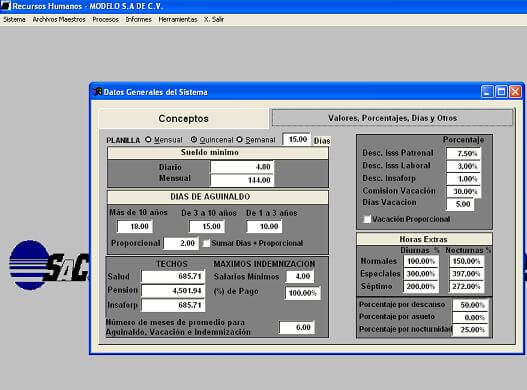Screen dimensions: 527x390
Task: Click the Sueldo minimo Diario field
Action: point(242,167)
